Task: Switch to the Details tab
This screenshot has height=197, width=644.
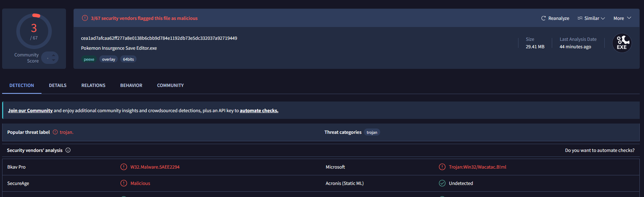Action: pyautogui.click(x=58, y=86)
